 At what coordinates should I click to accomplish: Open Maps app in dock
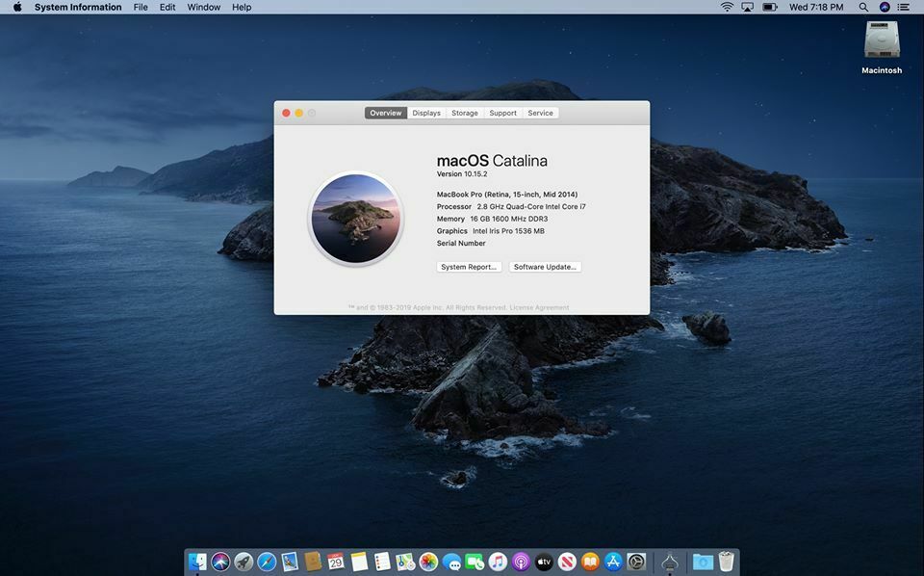(x=405, y=562)
